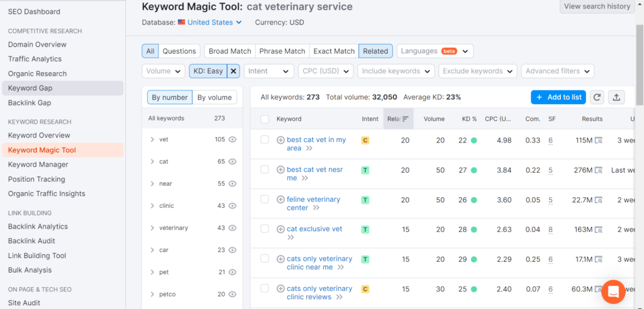644x309 pixels.
Task: Expand the 'pet' keyword group
Action: (x=152, y=272)
